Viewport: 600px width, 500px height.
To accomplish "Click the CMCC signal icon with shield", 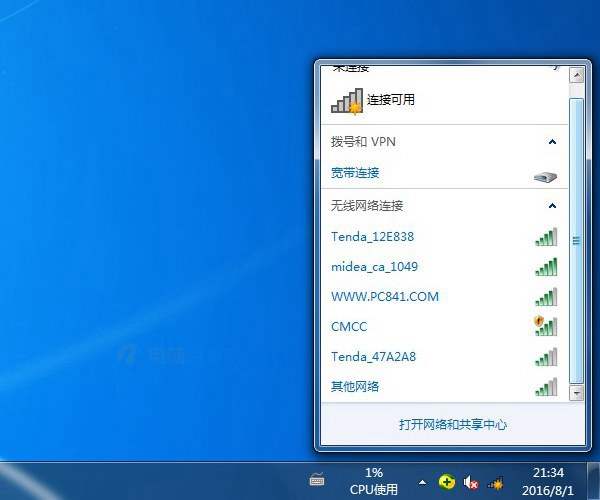I will pos(545,326).
